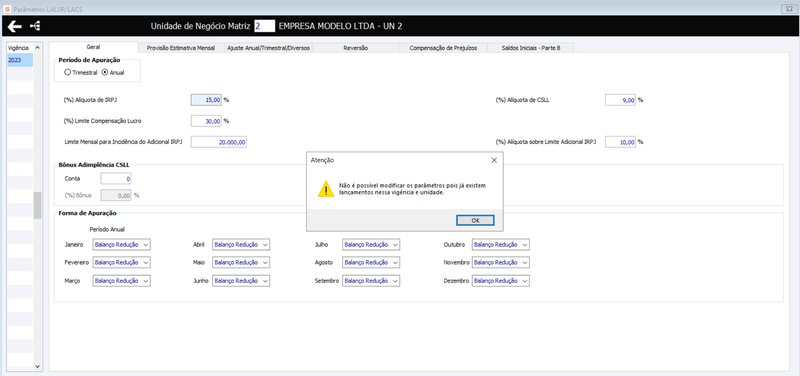The image size is (800, 376).
Task: Click the Vigência scrollbar up arrow
Action: point(37,47)
